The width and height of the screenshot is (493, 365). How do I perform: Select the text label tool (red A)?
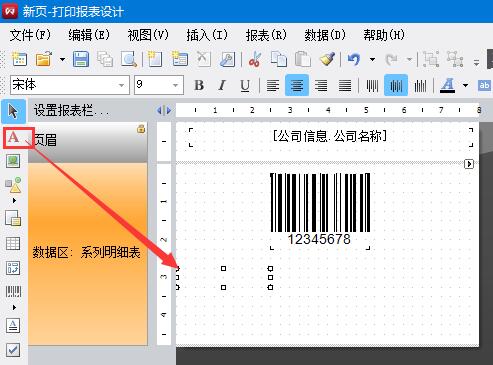pos(13,137)
